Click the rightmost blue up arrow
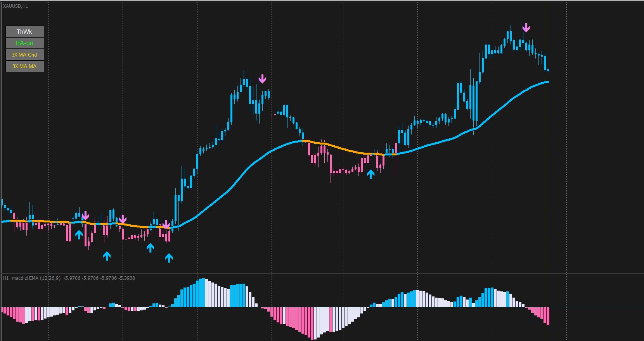 371,174
